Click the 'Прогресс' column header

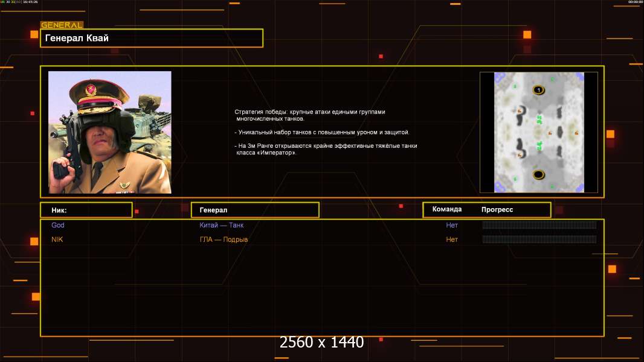(x=497, y=210)
